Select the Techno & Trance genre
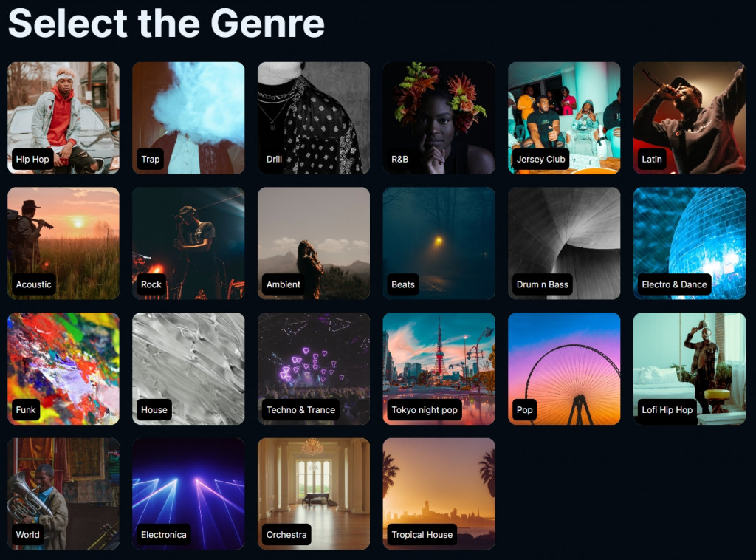 [314, 369]
